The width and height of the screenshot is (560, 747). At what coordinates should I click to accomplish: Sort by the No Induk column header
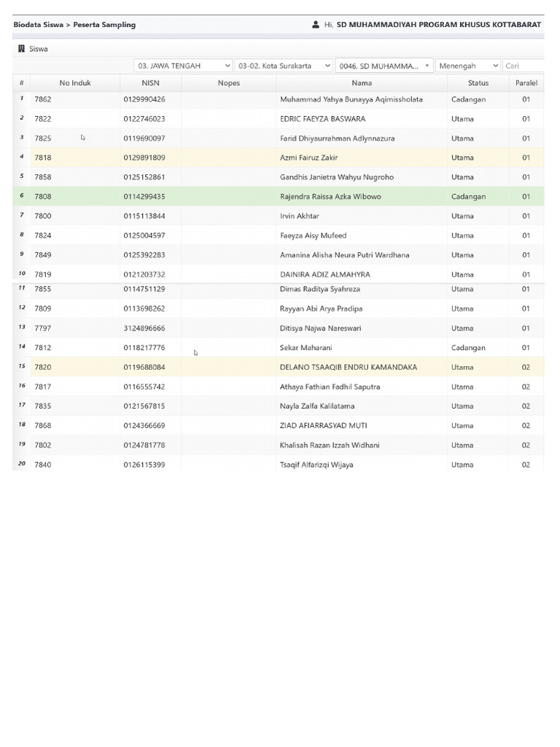(75, 83)
